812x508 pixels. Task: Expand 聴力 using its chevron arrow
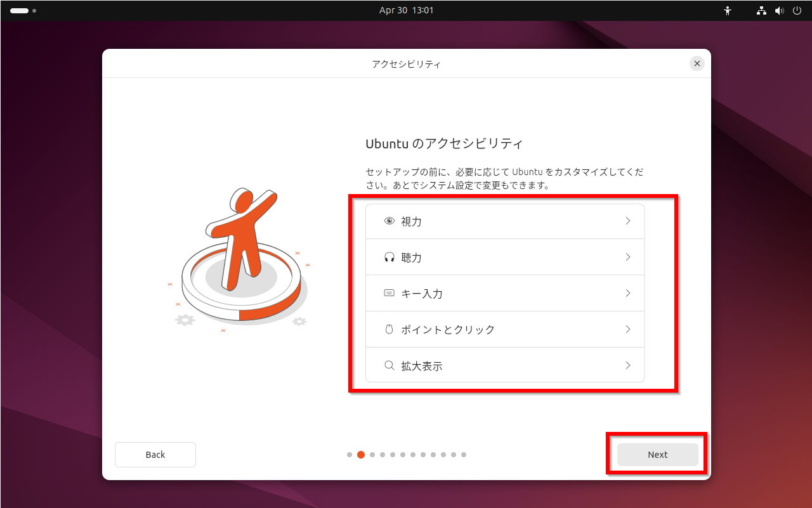(628, 257)
